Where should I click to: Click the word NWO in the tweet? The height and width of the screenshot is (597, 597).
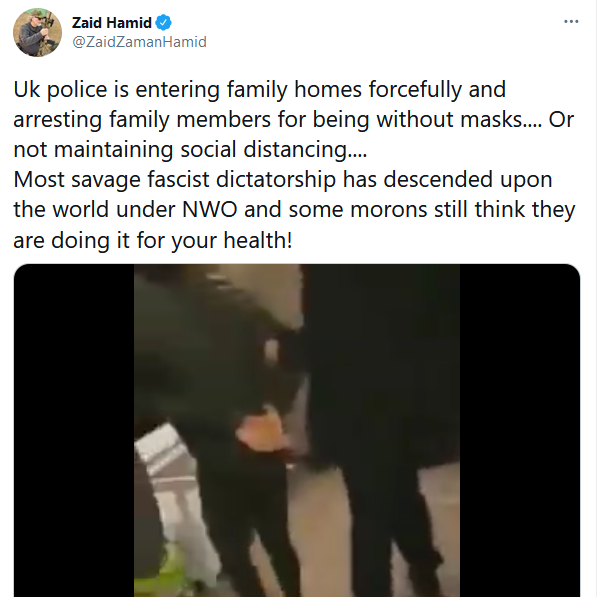point(209,209)
